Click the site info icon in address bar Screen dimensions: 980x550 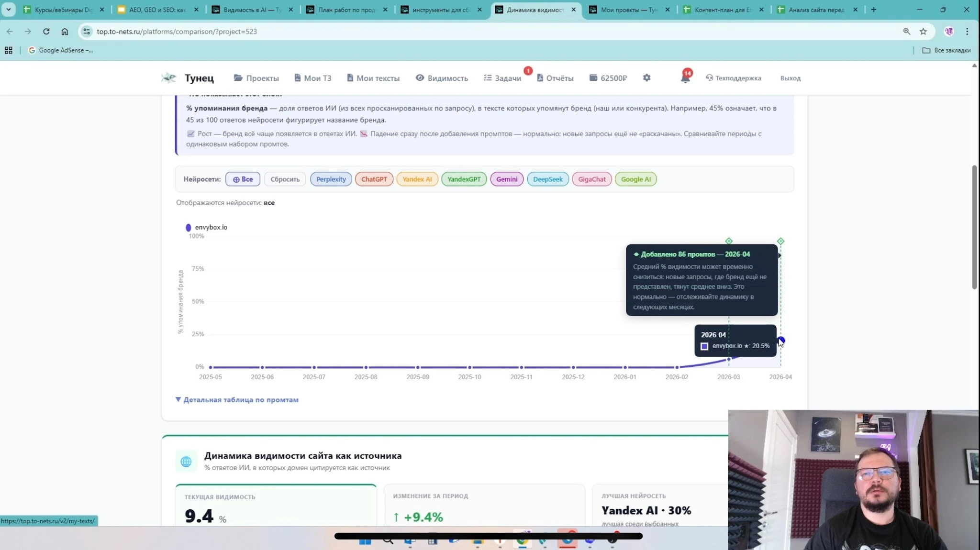click(x=87, y=32)
